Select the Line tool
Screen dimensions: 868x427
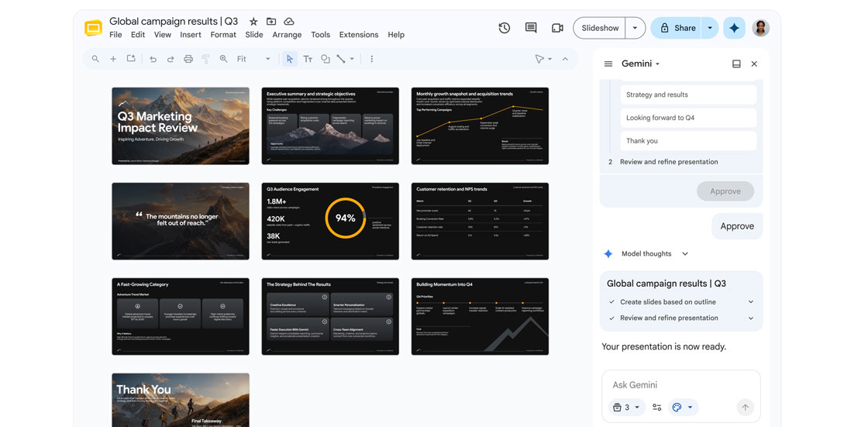coord(341,59)
